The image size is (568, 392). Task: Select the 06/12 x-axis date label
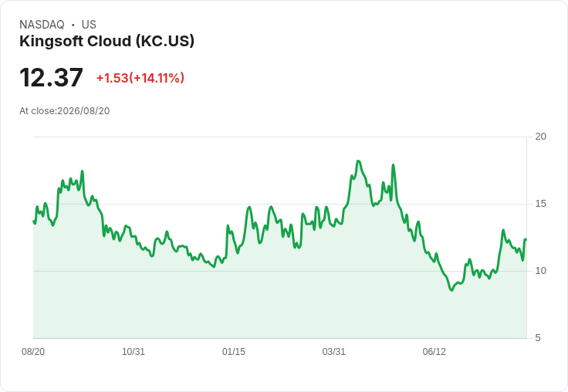[434, 351]
